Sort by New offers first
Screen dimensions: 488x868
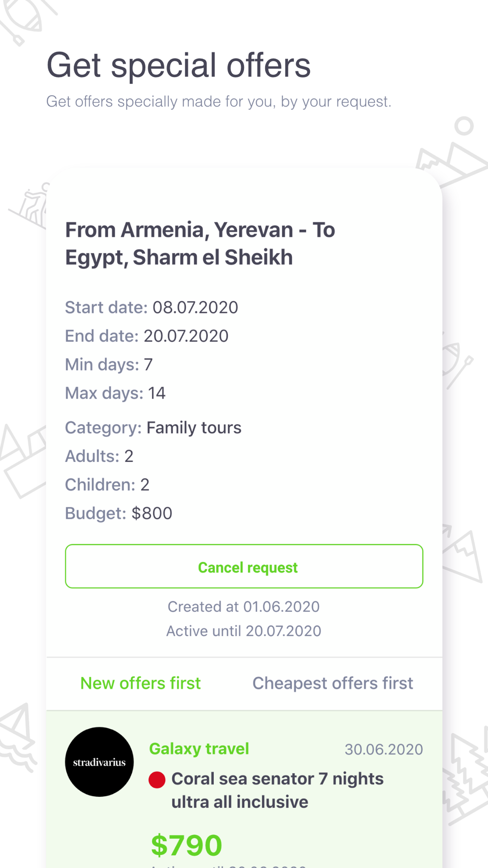click(141, 683)
